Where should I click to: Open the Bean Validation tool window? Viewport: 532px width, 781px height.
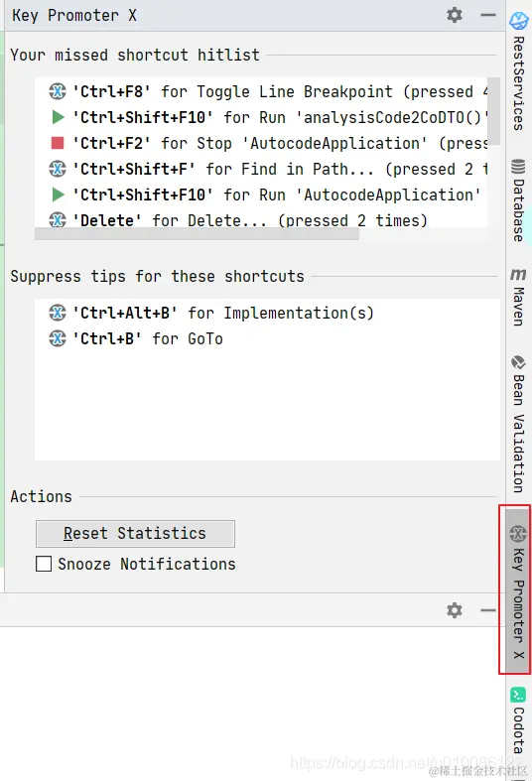(518, 424)
